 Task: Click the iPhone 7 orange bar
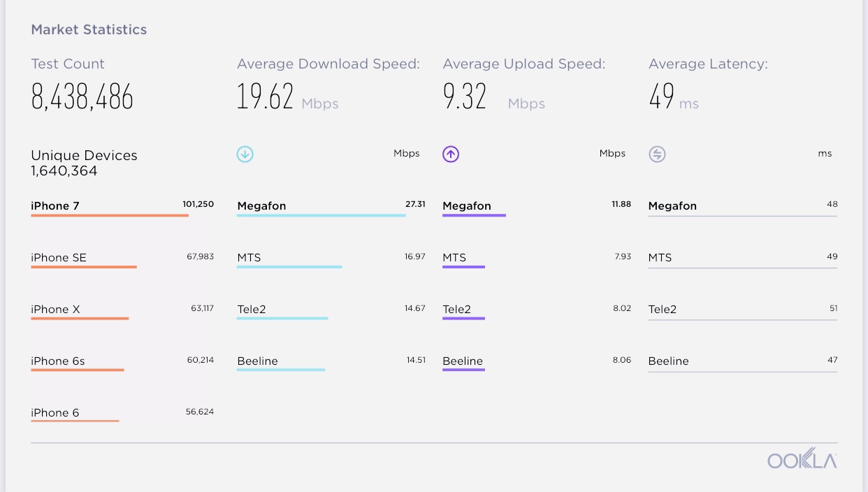point(110,215)
